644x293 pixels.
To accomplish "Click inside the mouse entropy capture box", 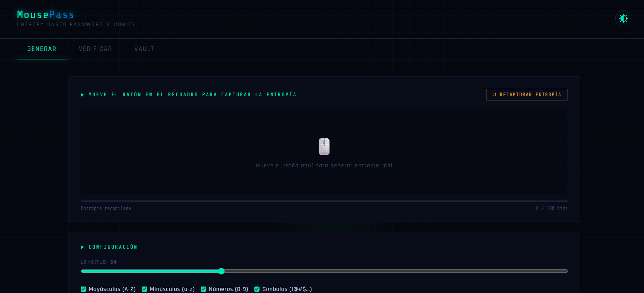I will coord(324,152).
